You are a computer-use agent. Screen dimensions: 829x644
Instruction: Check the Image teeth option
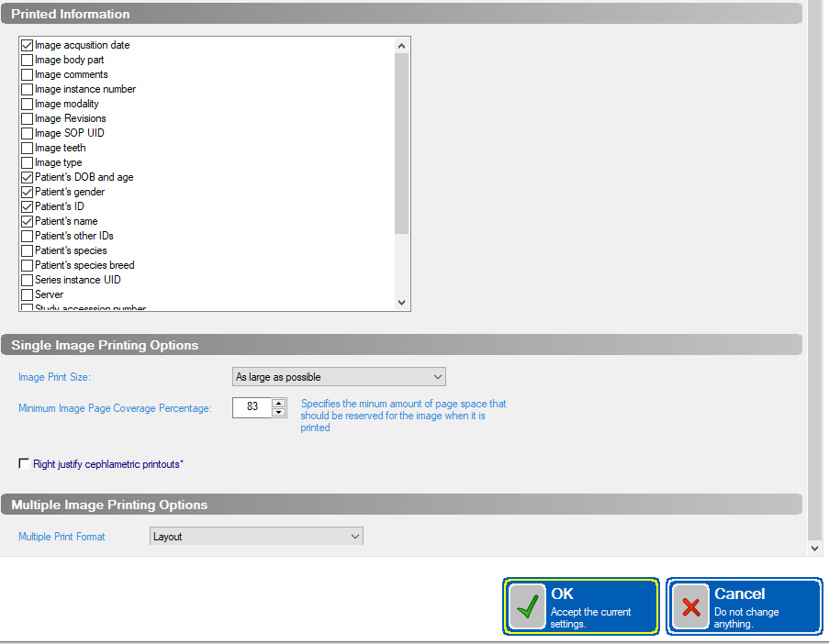coord(27,148)
